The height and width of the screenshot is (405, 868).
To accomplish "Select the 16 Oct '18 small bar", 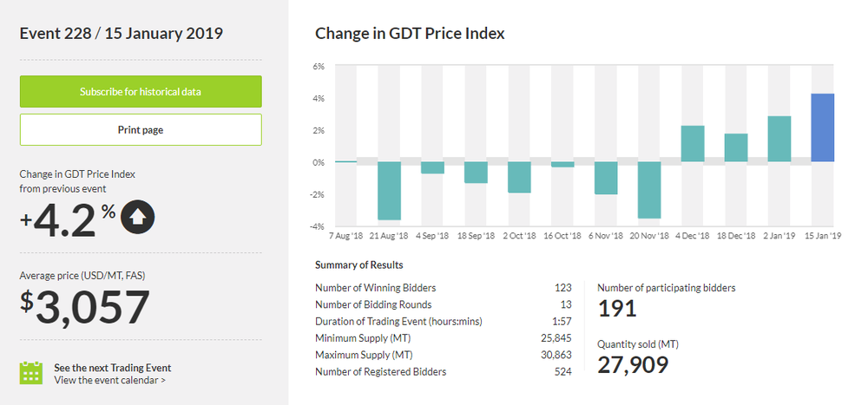I will [x=562, y=164].
